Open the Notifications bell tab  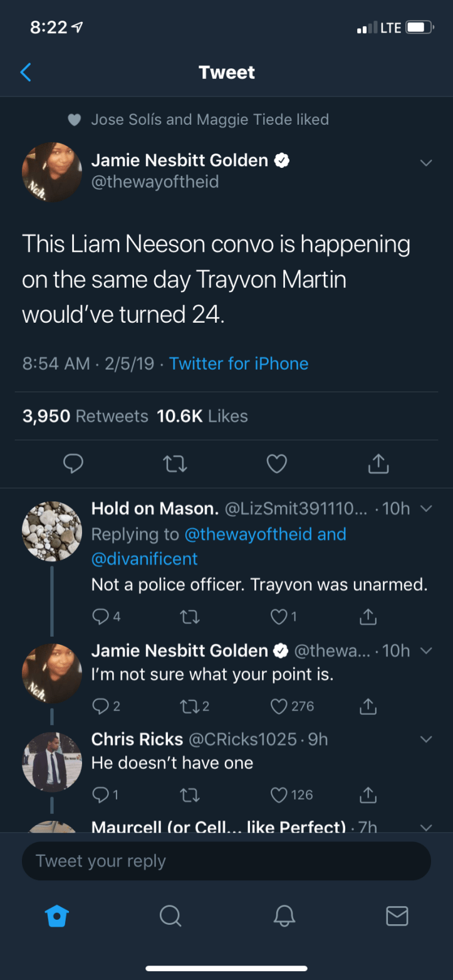pyautogui.click(x=284, y=916)
